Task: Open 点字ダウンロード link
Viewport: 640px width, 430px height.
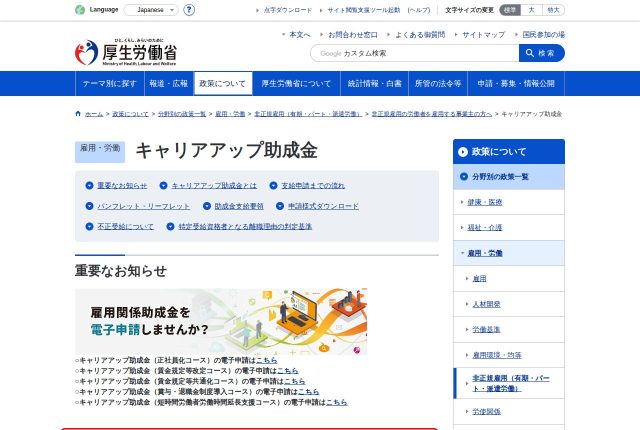Action: 287,10
